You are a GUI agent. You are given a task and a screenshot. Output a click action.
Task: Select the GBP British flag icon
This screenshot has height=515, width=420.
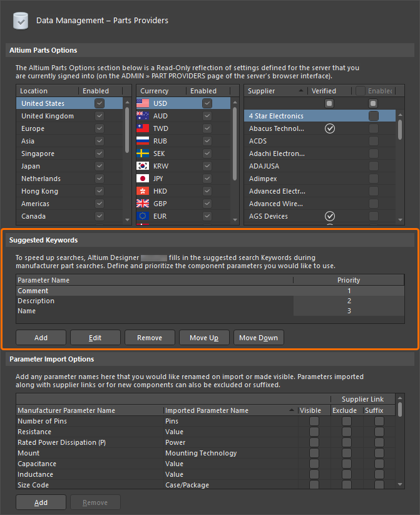coord(143,204)
